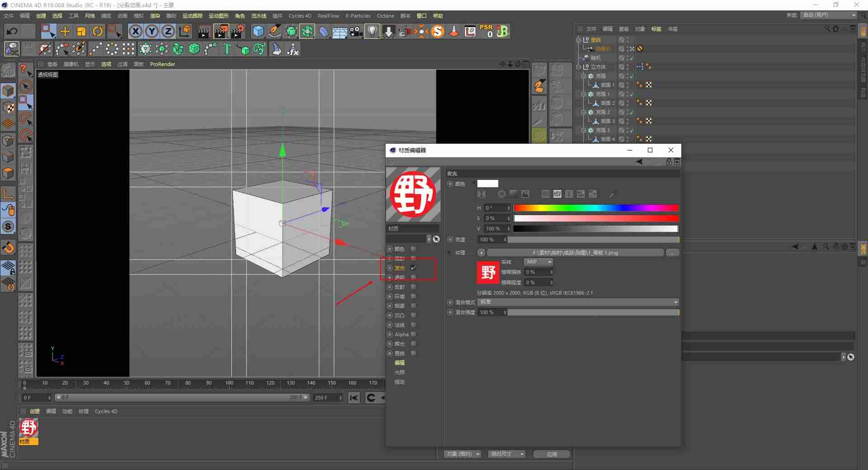Open the MIP sampling dropdown
Screen dimensions: 868x470
click(x=538, y=262)
